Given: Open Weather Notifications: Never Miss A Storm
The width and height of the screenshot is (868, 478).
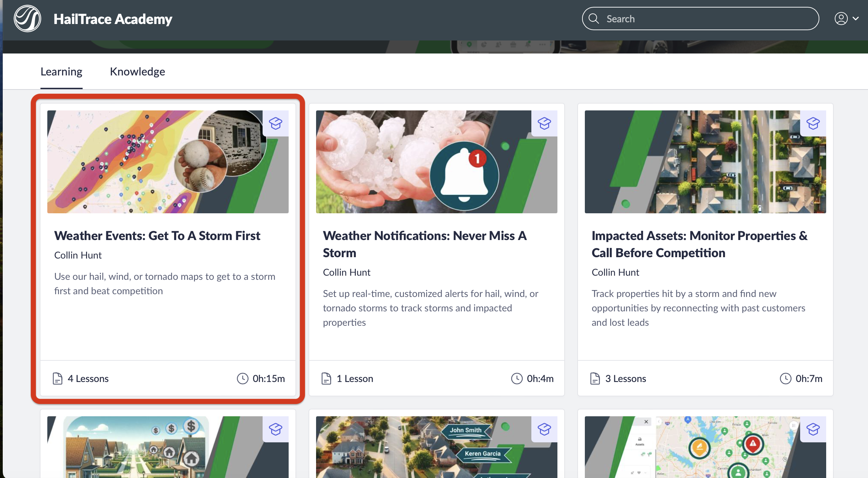Looking at the screenshot, I should click(425, 244).
